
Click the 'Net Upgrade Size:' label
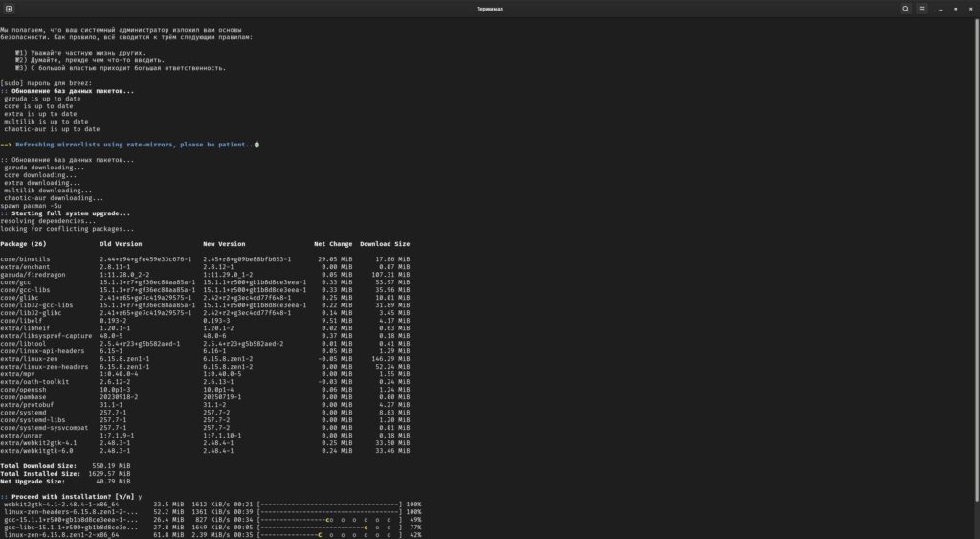click(x=33, y=482)
